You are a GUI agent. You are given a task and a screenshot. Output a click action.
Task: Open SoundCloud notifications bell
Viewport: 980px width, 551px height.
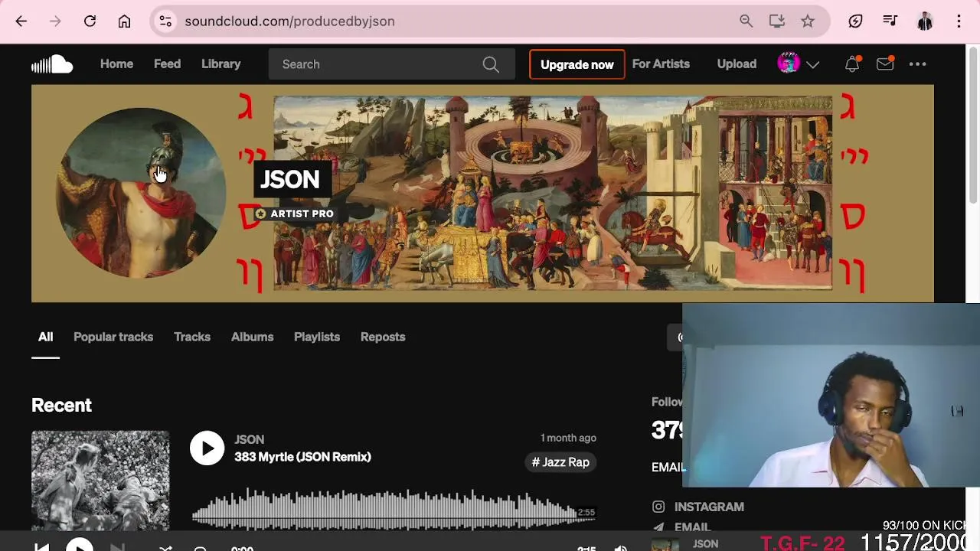click(852, 64)
